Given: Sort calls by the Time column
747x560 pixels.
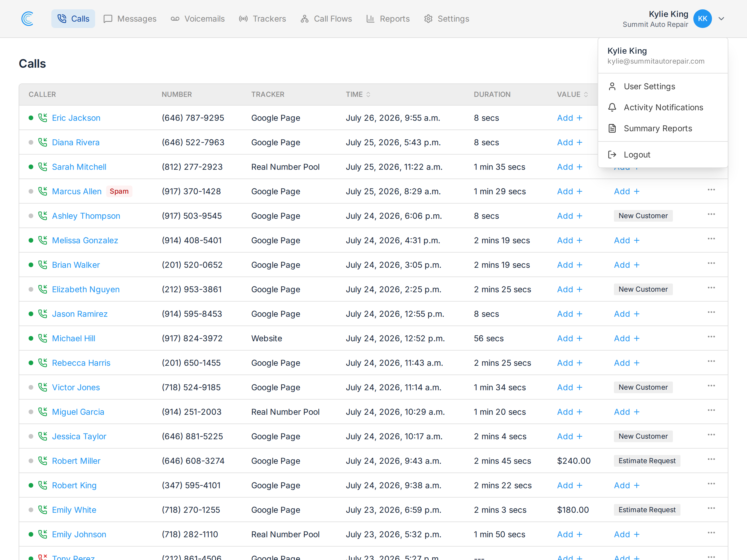Looking at the screenshot, I should point(358,94).
